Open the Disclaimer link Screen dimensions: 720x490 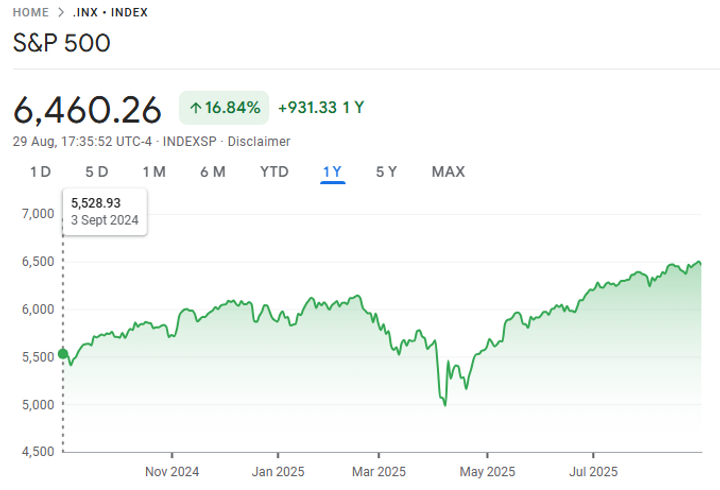(258, 142)
